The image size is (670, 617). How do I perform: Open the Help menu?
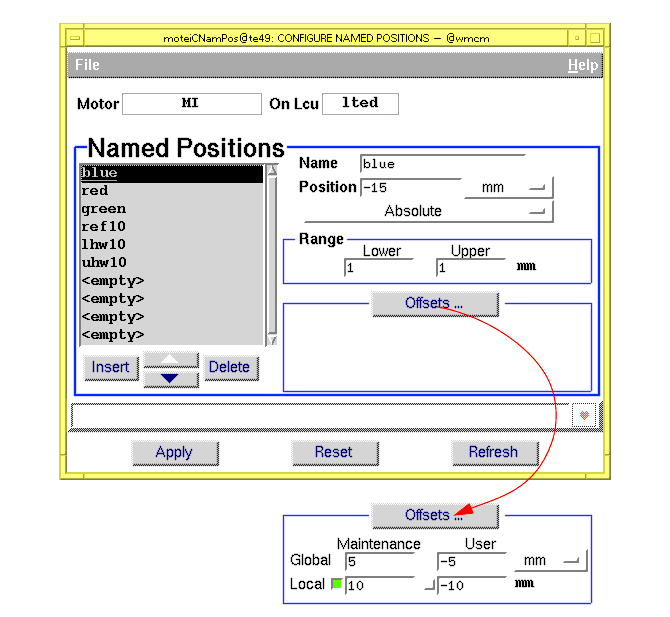tap(582, 65)
